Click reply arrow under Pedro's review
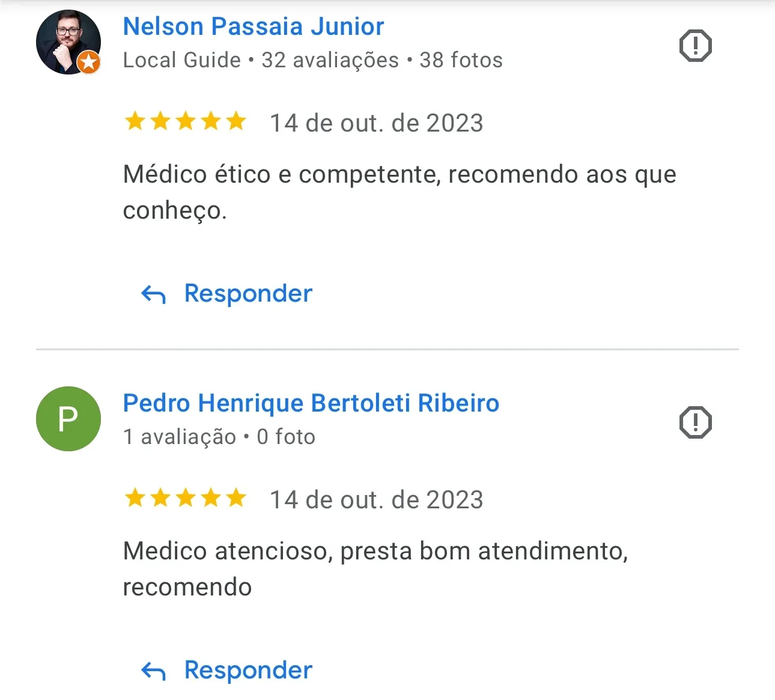 153,671
